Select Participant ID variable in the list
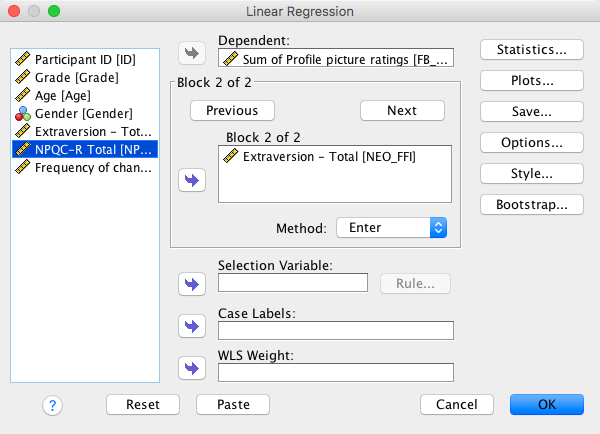600x434 pixels. [84, 59]
